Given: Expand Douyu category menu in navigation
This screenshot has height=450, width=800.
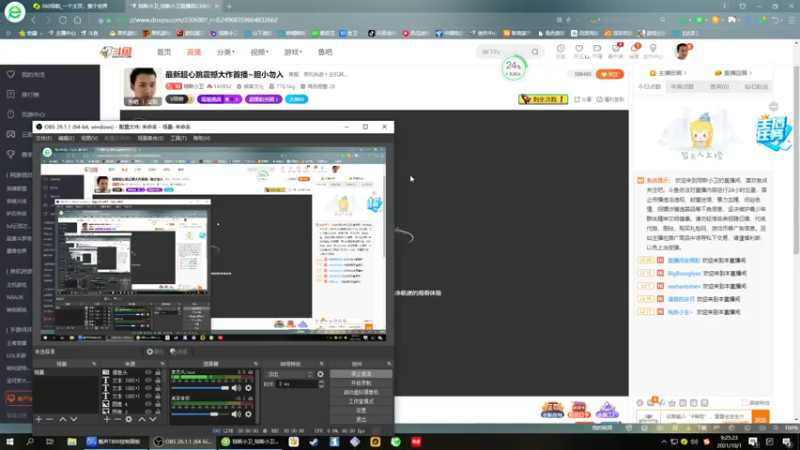Looking at the screenshot, I should 226,52.
